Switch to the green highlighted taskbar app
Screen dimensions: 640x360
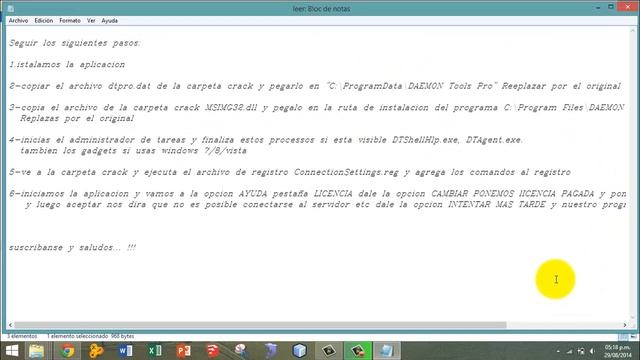click(x=358, y=351)
